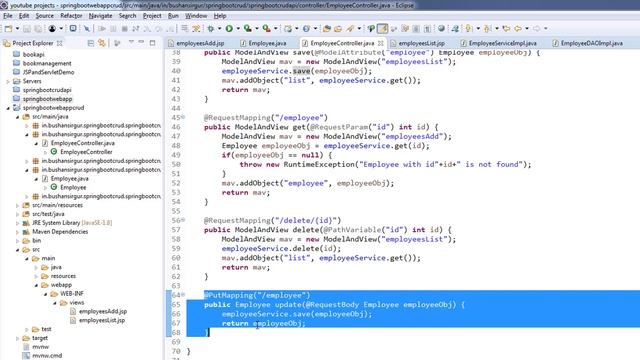Click the Open Task icon

(x=338, y=29)
